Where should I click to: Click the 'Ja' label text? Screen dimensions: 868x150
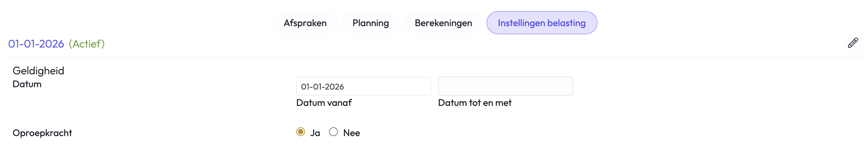[x=315, y=133]
